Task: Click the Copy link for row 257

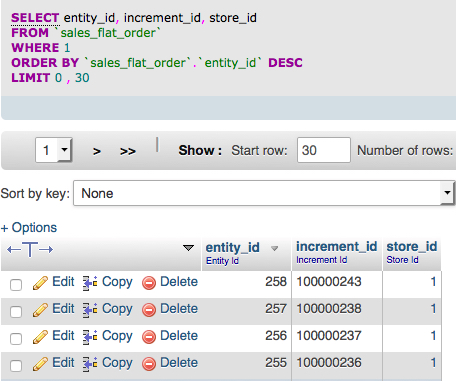Action: click(117, 309)
